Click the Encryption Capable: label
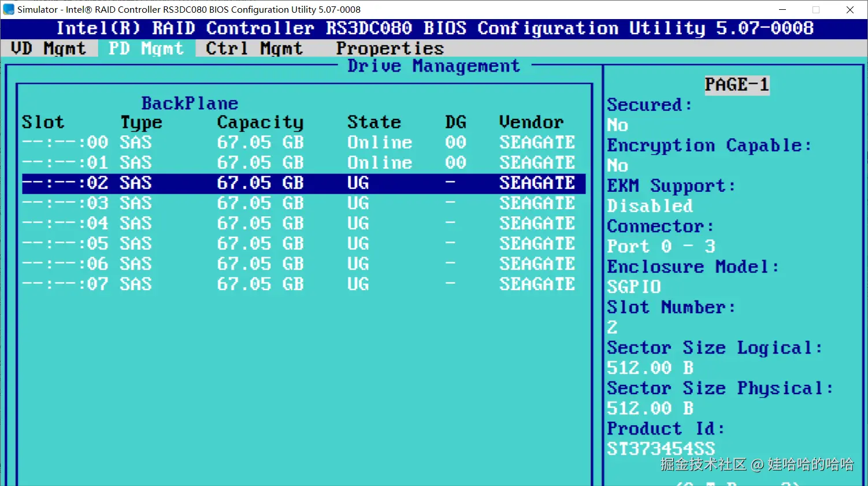Screen dimensions: 868x486 (709, 146)
